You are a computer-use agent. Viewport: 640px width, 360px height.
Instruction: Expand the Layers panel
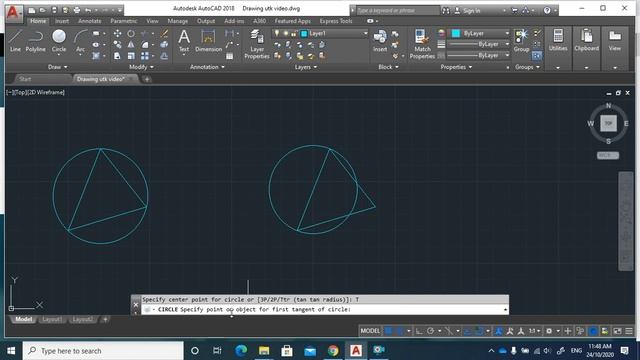point(306,67)
